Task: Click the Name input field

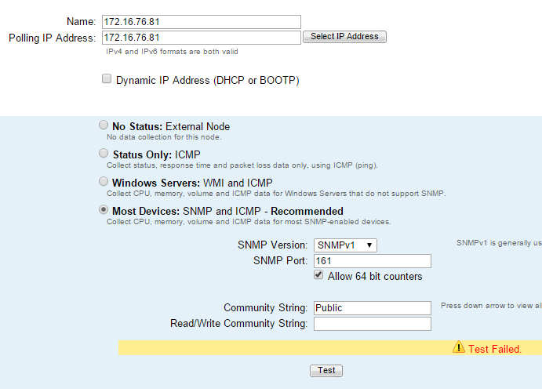Action: (201, 22)
